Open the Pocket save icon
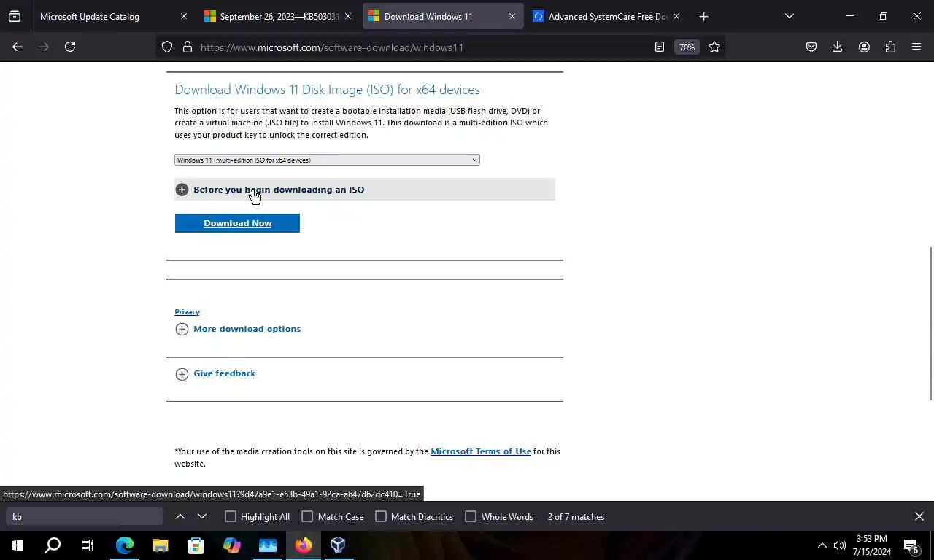Image resolution: width=934 pixels, height=560 pixels. tap(811, 47)
